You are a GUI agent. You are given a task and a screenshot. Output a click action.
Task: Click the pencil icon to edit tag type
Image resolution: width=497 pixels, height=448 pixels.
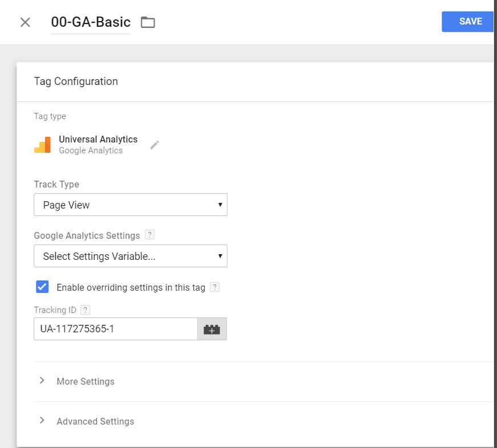(154, 145)
